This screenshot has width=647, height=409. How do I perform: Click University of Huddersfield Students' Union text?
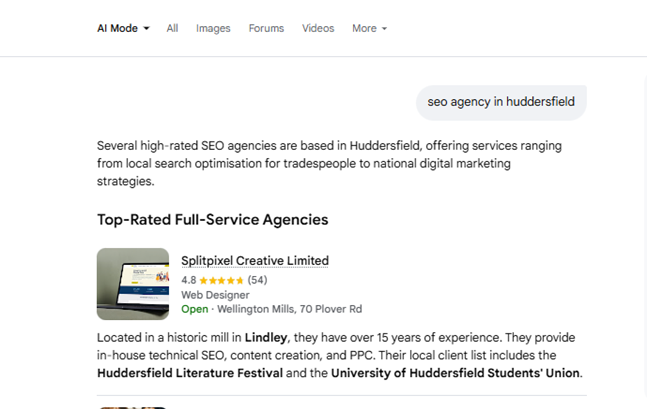[455, 373]
